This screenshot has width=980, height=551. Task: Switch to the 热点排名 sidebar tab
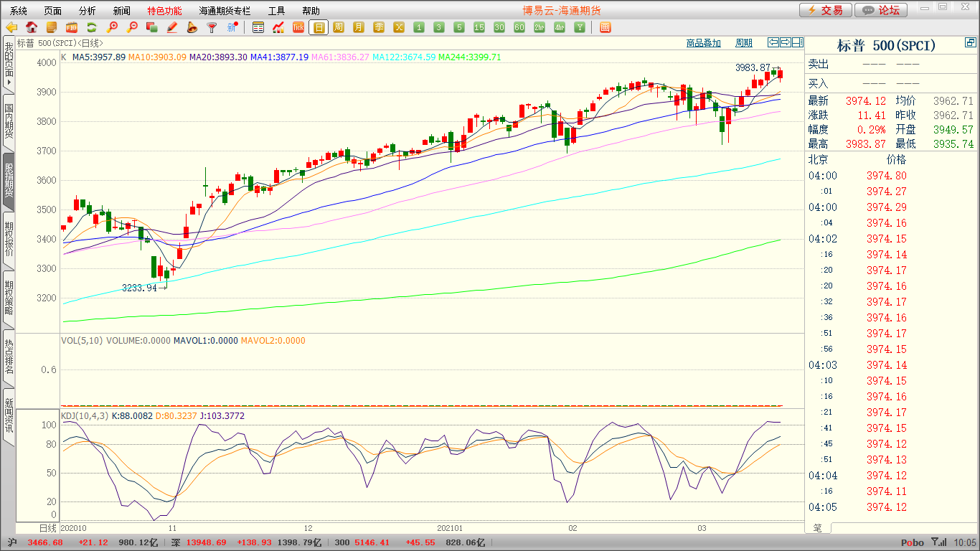[9, 357]
